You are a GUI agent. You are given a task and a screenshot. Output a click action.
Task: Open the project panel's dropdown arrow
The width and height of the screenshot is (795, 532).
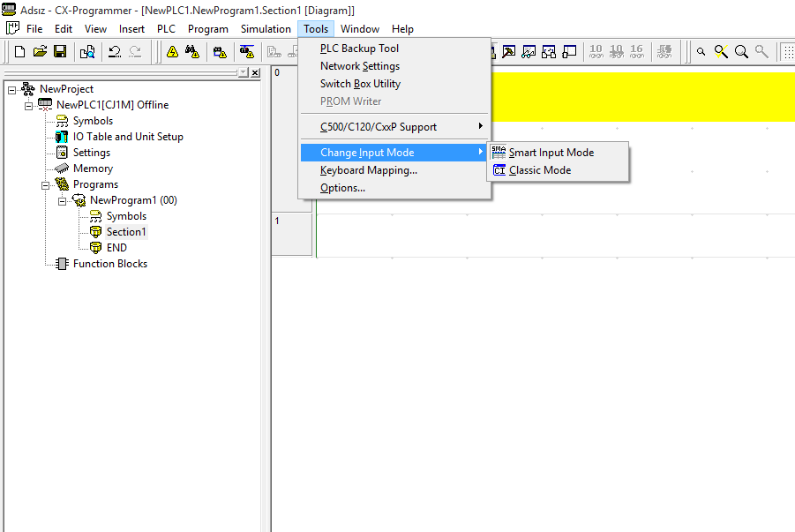coord(244,72)
